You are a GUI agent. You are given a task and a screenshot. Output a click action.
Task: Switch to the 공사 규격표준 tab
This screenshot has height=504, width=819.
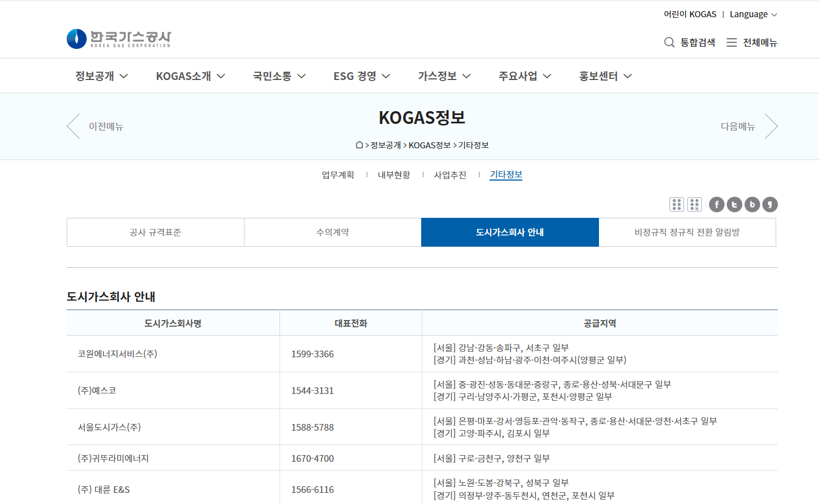coord(156,232)
